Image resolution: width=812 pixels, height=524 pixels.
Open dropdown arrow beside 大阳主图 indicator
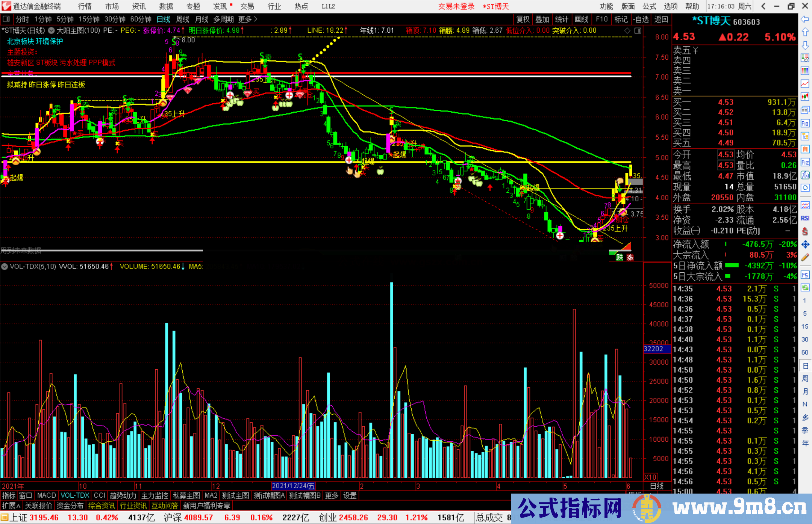(52, 30)
